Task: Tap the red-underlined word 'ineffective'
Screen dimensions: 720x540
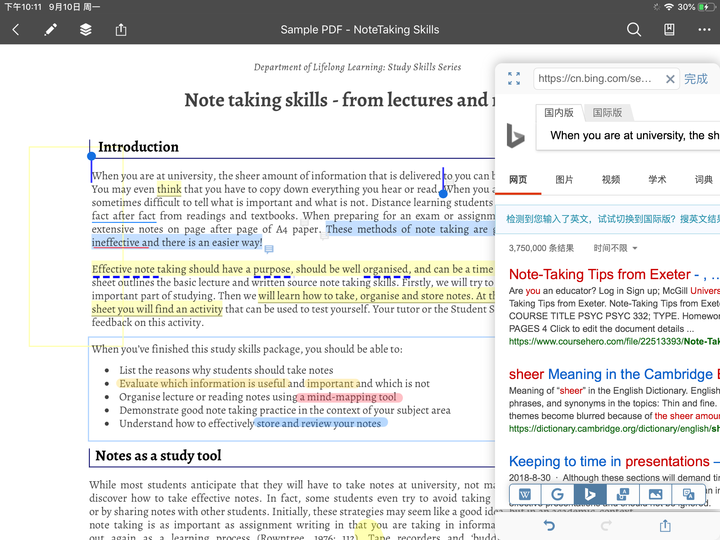Action: [116, 242]
